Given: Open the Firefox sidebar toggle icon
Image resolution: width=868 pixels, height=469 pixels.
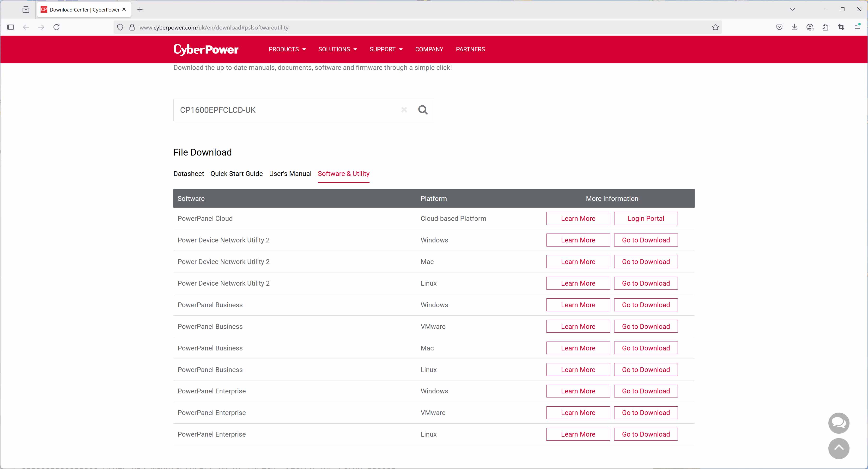Looking at the screenshot, I should pyautogui.click(x=11, y=27).
